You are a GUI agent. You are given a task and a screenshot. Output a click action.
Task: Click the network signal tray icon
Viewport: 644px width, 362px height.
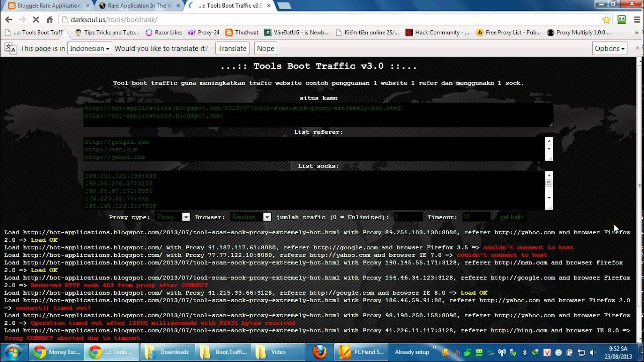coord(502,352)
